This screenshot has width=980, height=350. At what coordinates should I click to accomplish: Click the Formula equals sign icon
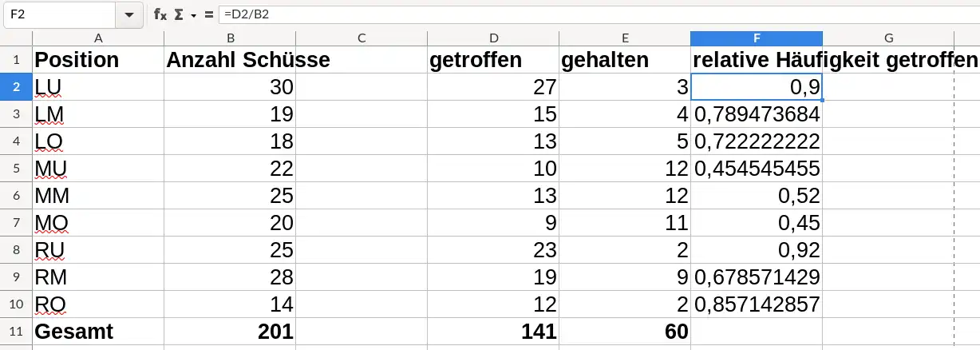(208, 14)
